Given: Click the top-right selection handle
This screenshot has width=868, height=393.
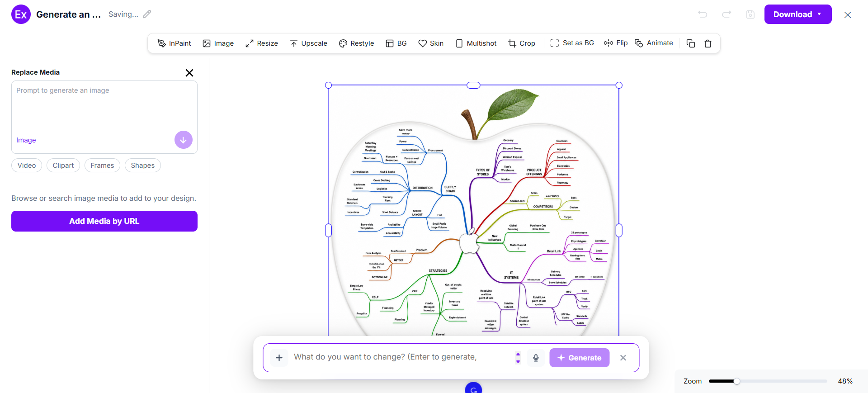Looking at the screenshot, I should (x=619, y=85).
